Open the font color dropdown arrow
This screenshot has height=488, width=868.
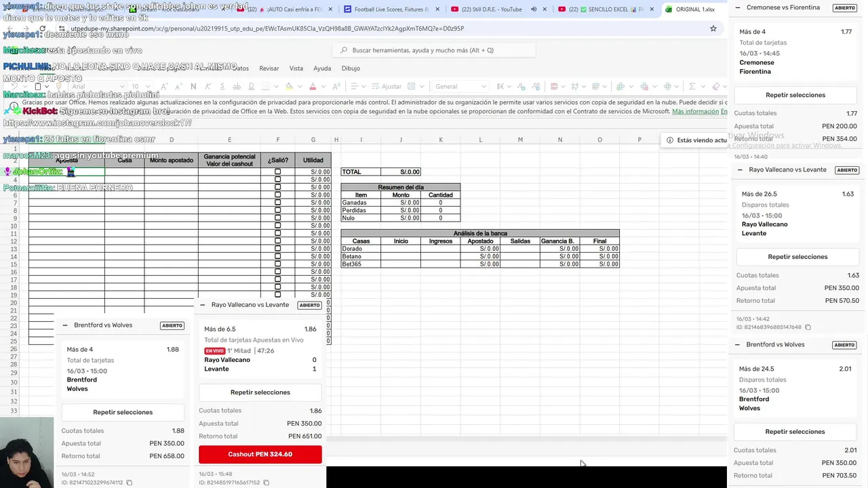click(x=323, y=86)
